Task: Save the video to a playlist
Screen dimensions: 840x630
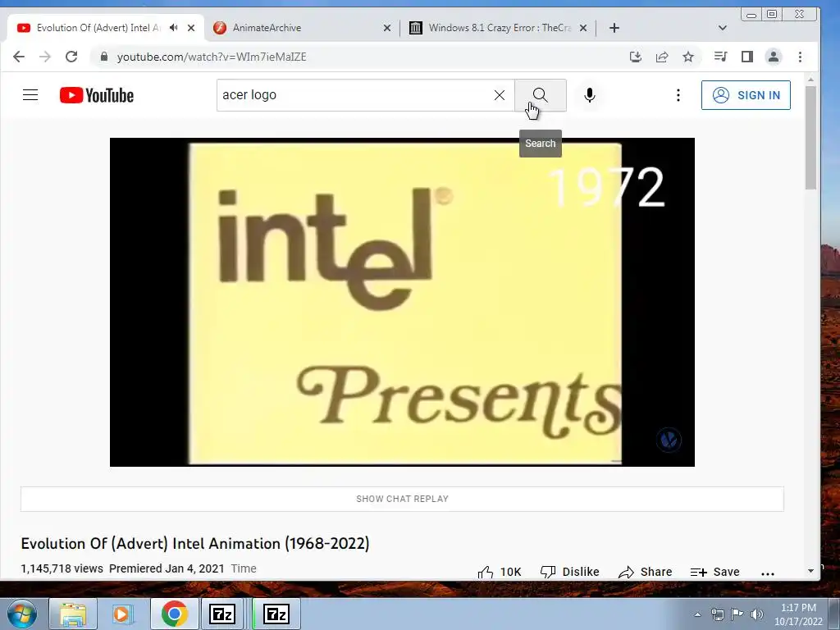Action: pyautogui.click(x=715, y=572)
